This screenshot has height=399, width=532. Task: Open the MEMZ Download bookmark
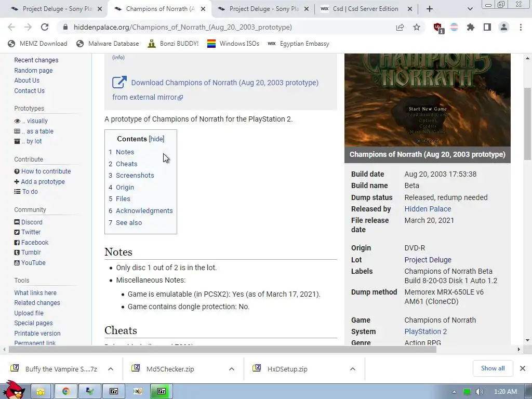point(37,44)
